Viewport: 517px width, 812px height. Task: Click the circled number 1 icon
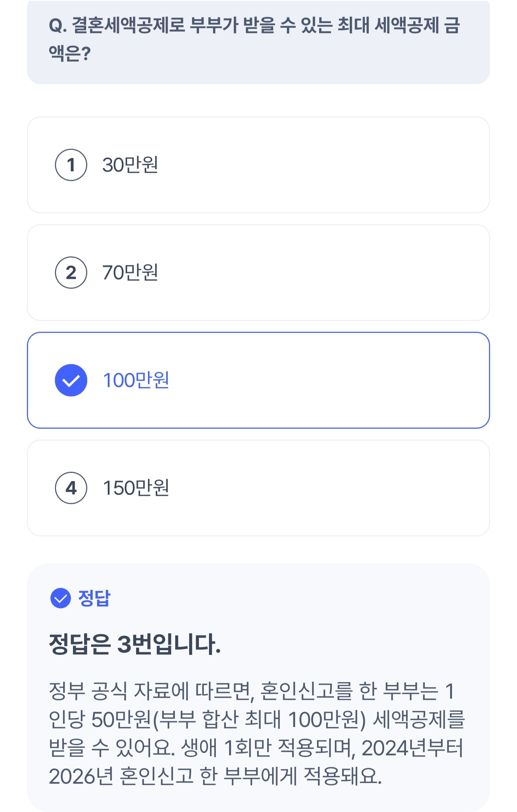click(71, 165)
